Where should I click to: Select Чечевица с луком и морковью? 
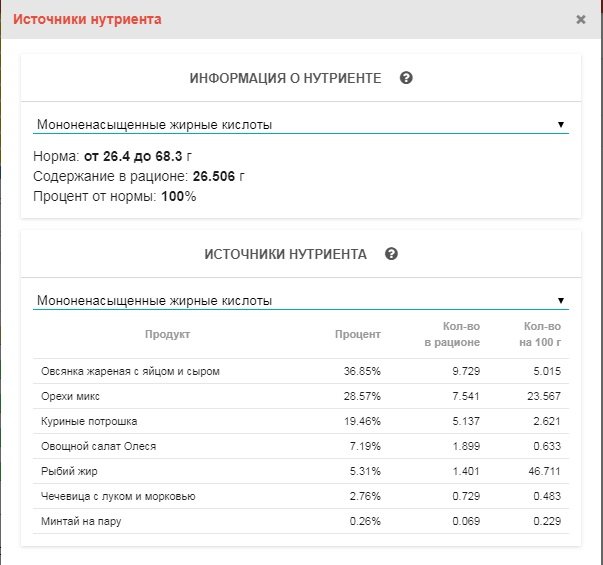click(117, 496)
